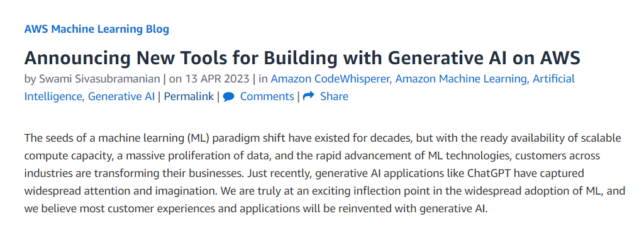Click the word Artificial in the category links

pyautogui.click(x=553, y=79)
